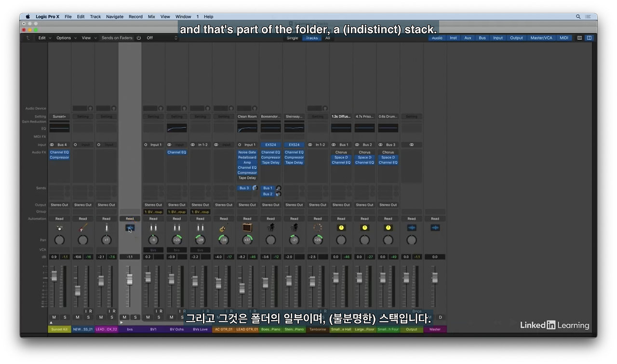Click the volume fader on Sunset Kit strip
The width and height of the screenshot is (617, 364).
coord(54,276)
